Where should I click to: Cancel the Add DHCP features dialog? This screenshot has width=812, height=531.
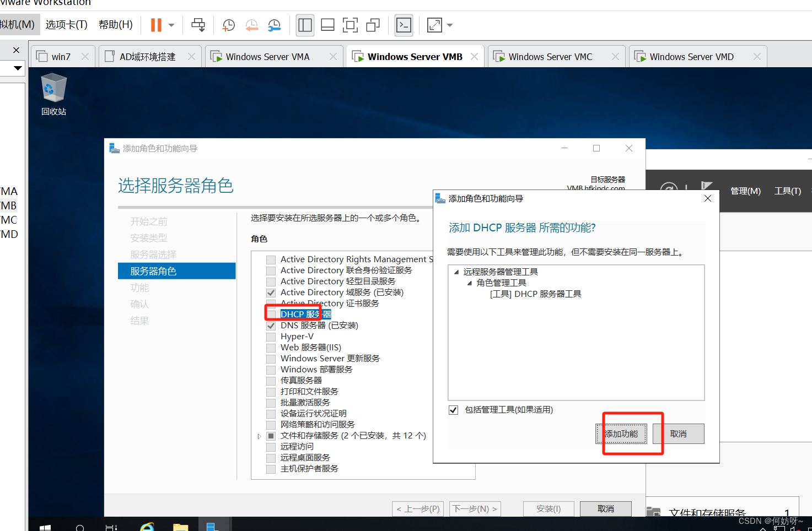[x=679, y=434]
